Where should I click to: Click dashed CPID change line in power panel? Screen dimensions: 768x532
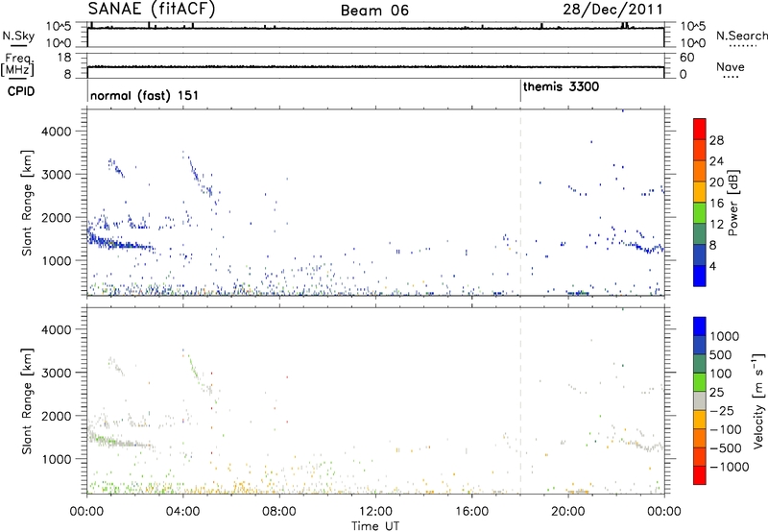(x=520, y=203)
